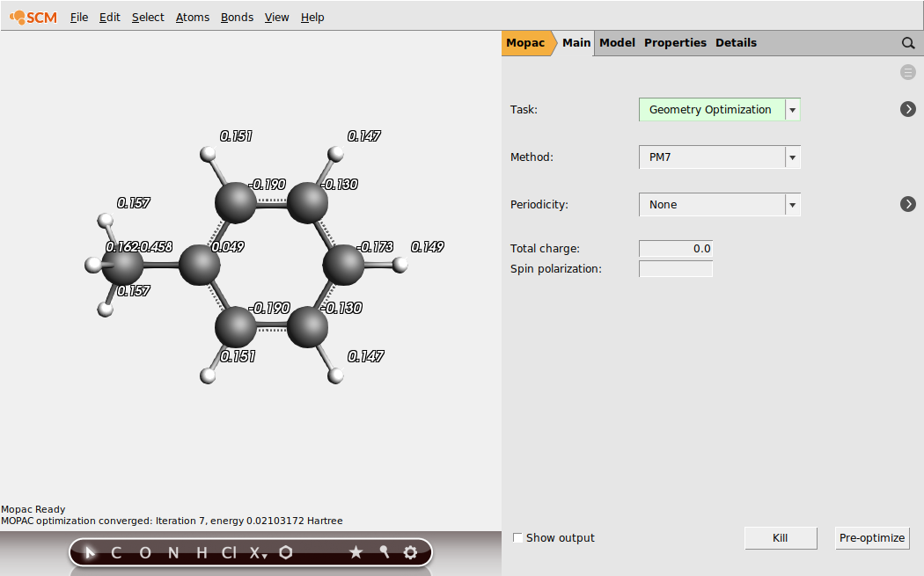Open the Method dropdown PM7
Image resolution: width=924 pixels, height=576 pixels.
tap(720, 157)
